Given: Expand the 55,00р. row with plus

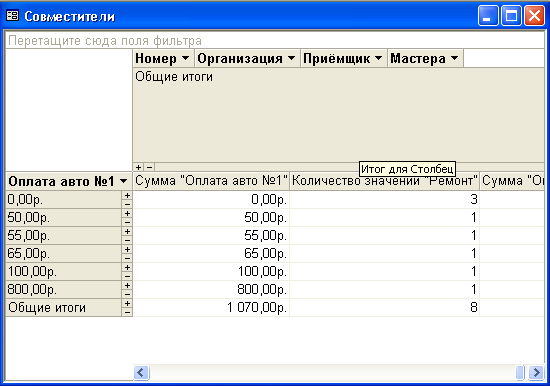Looking at the screenshot, I should tap(127, 231).
